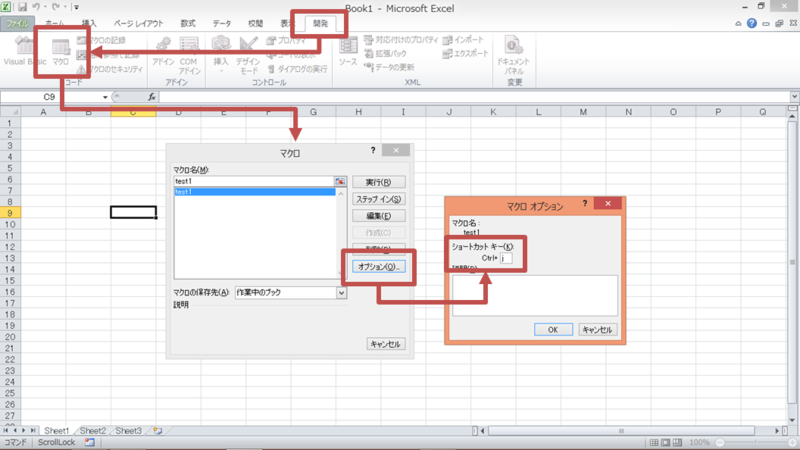Customize Quick Access Toolbar dropdown arrow
The height and width of the screenshot is (450, 800).
click(77, 7)
